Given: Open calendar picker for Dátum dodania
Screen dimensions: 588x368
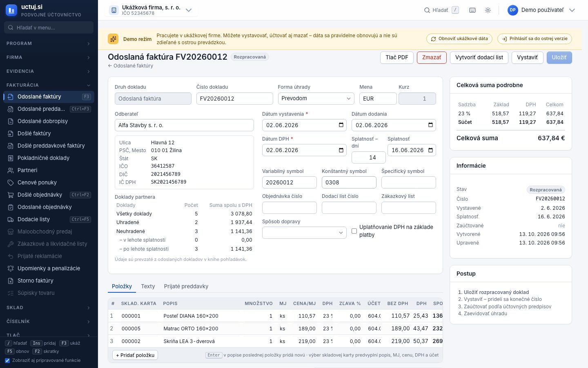Looking at the screenshot, I should pos(430,125).
